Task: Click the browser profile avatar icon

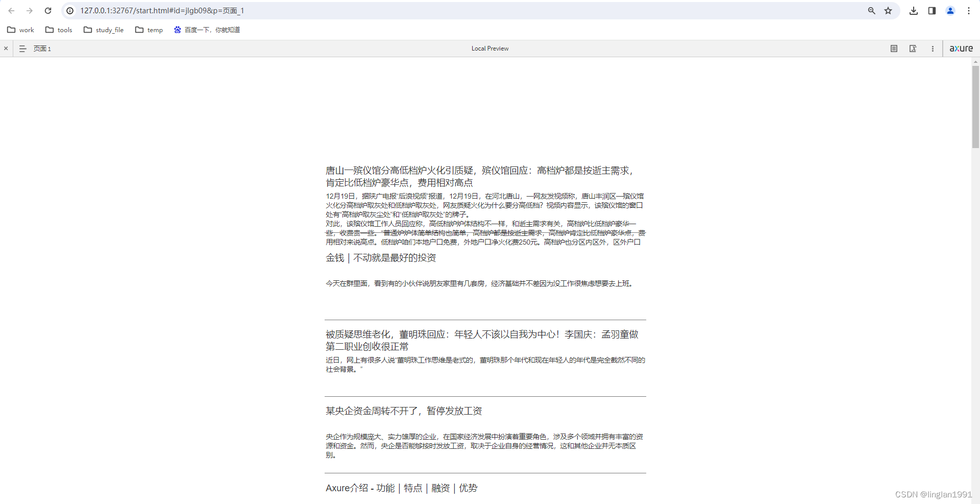Action: [950, 10]
